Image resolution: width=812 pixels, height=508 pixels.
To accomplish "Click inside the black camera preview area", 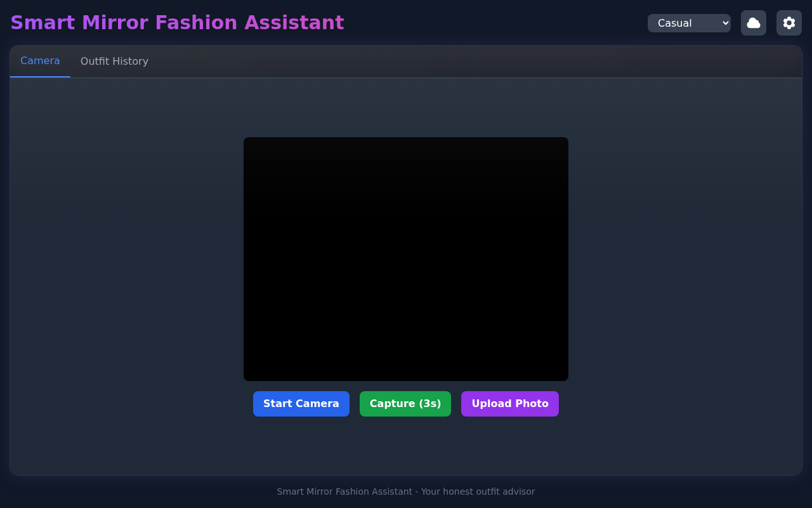I will point(405,258).
